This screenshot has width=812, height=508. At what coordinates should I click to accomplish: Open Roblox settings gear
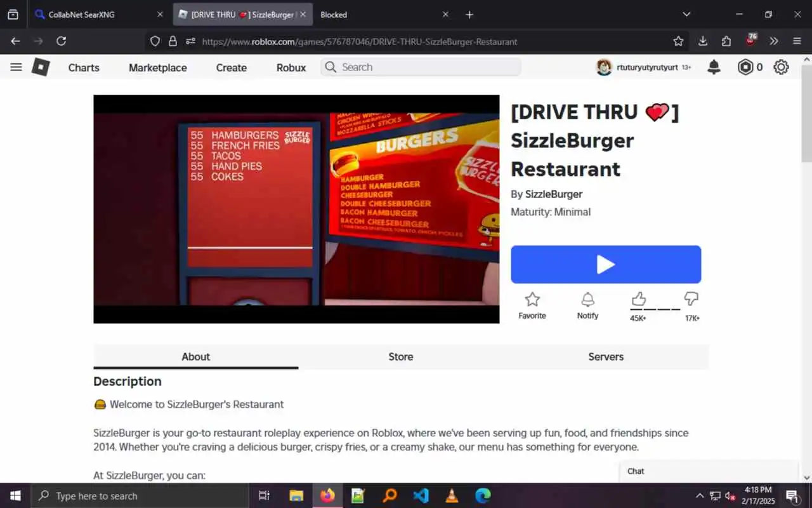point(781,67)
